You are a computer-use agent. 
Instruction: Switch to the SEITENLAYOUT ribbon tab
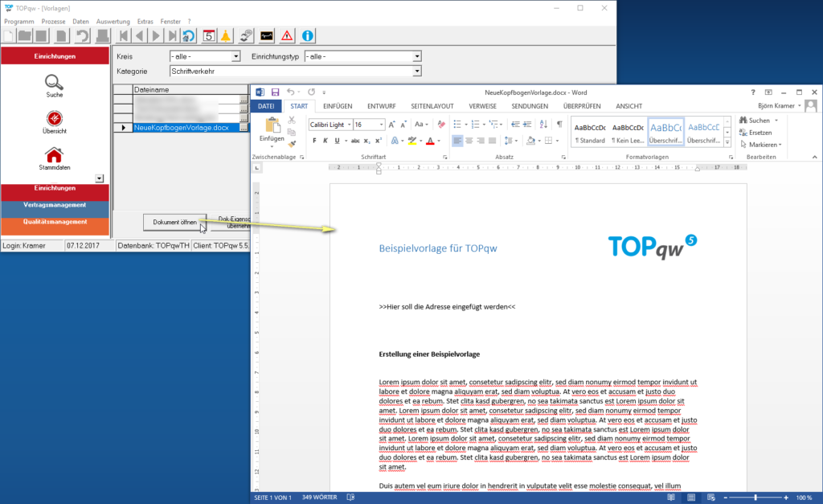tap(432, 106)
